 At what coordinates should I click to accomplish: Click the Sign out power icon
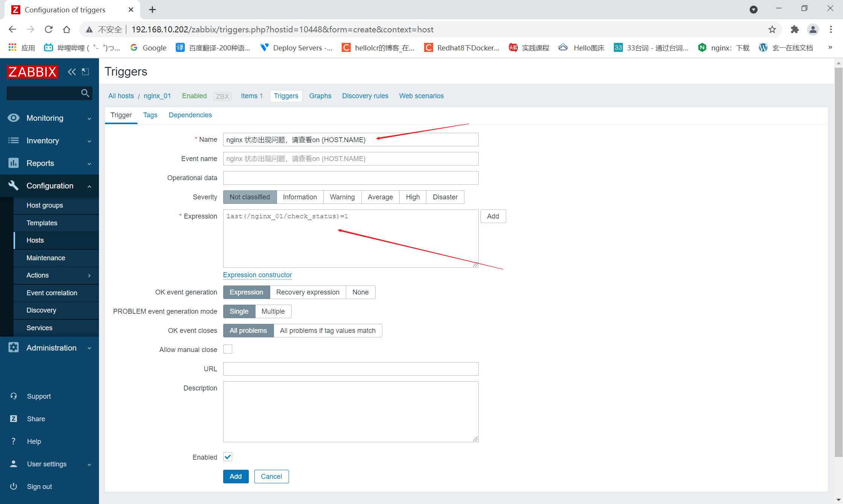(x=14, y=486)
